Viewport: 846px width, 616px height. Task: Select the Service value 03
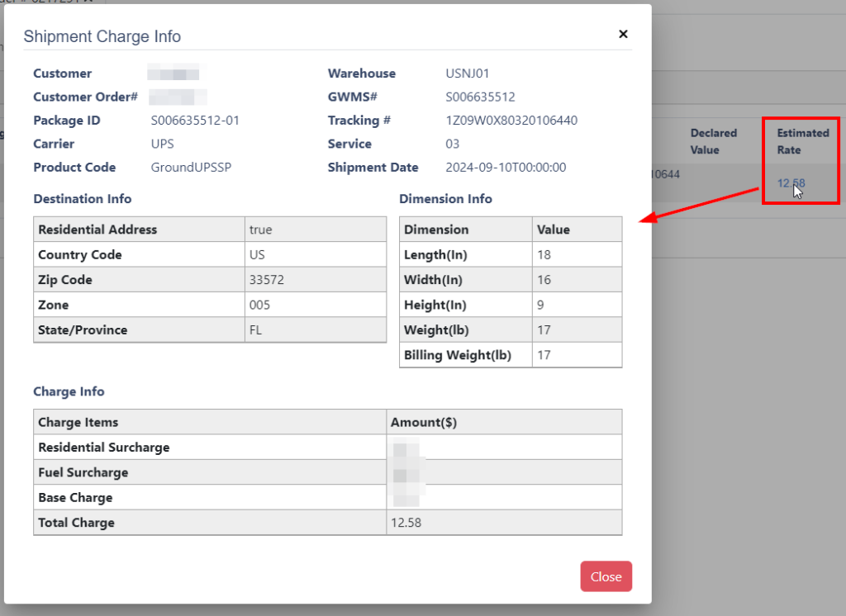click(452, 144)
